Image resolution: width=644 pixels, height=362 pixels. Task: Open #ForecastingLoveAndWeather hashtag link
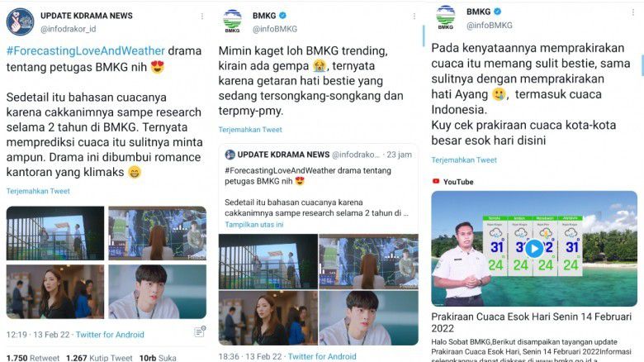point(85,51)
